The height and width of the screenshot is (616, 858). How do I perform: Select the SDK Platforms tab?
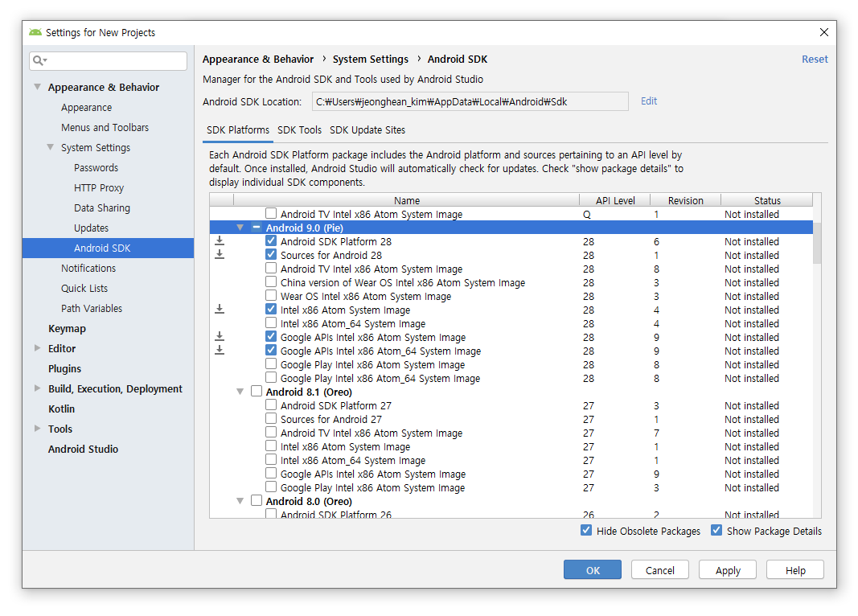(238, 129)
